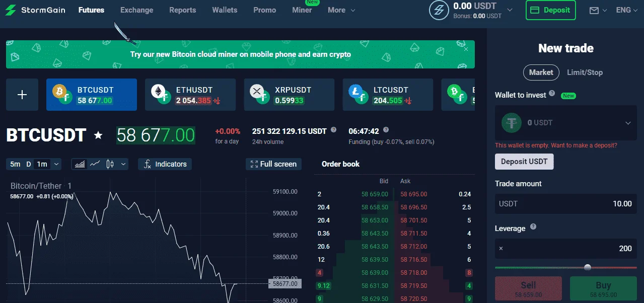
Task: Set chart interval to 5m
Action: (15, 164)
